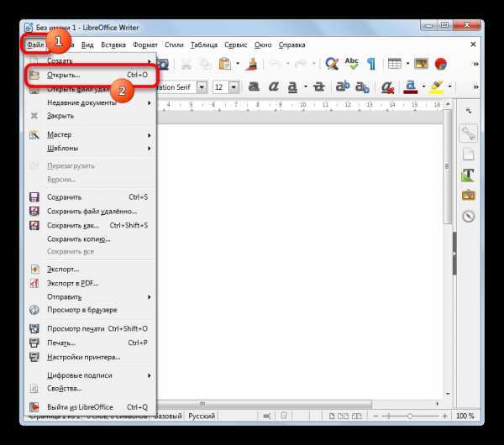Click the vertical scrollbar thumb
The width and height of the screenshot is (504, 445).
coord(447,166)
